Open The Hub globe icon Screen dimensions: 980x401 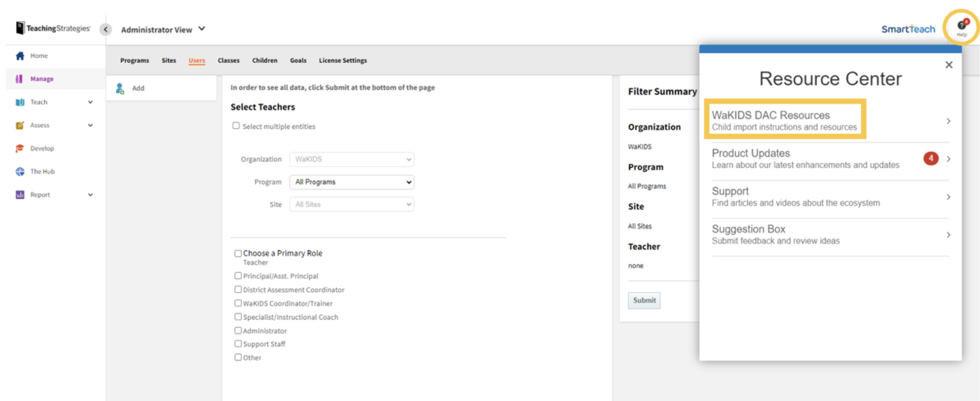tap(20, 172)
